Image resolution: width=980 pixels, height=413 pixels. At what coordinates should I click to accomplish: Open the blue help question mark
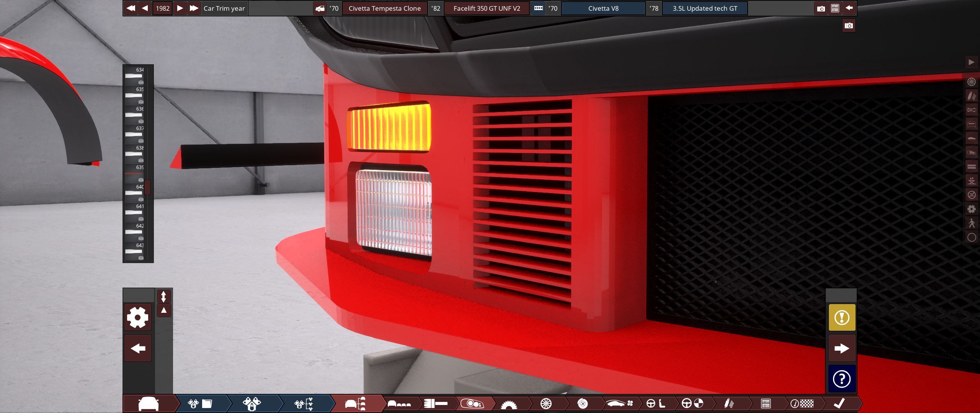tap(842, 379)
